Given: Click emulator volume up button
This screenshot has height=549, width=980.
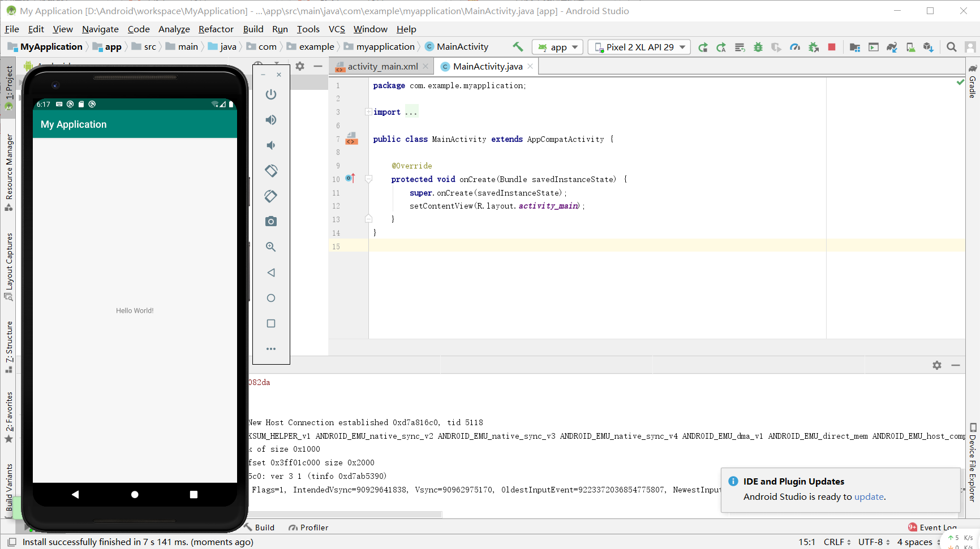Looking at the screenshot, I should pyautogui.click(x=271, y=120).
